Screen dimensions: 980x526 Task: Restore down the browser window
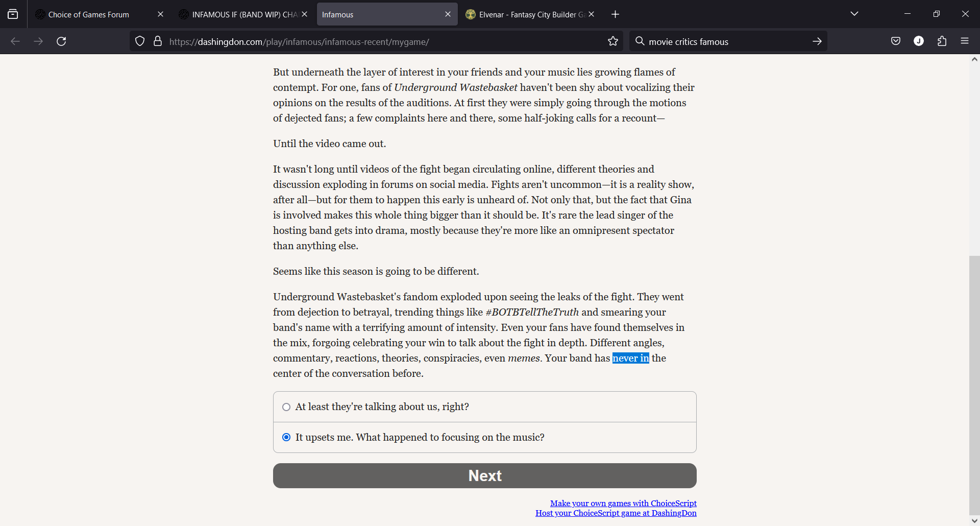point(936,14)
